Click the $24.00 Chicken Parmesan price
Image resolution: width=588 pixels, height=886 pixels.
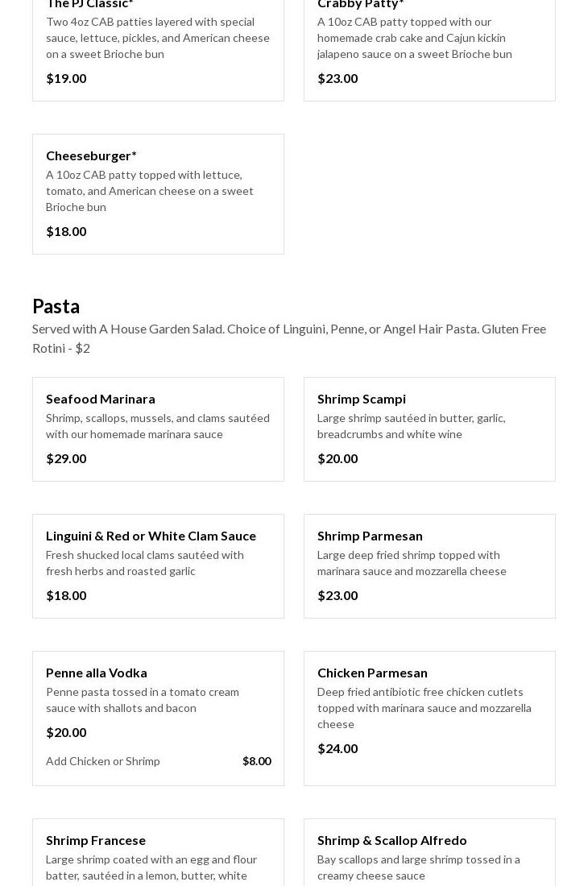pos(337,748)
